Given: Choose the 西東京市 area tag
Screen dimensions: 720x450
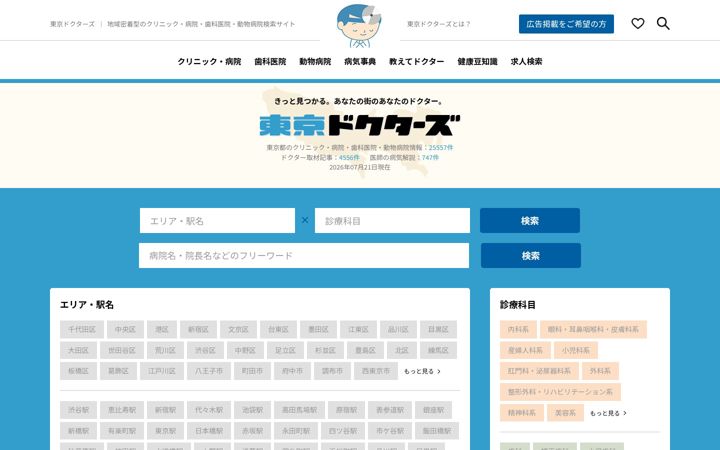Looking at the screenshot, I should 376,371.
